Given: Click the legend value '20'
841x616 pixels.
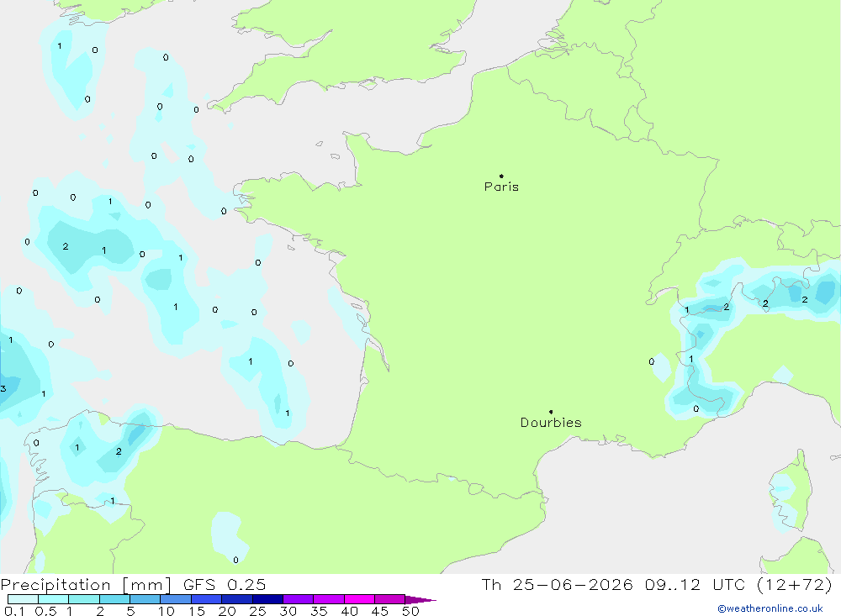Looking at the screenshot, I should coord(227,611).
